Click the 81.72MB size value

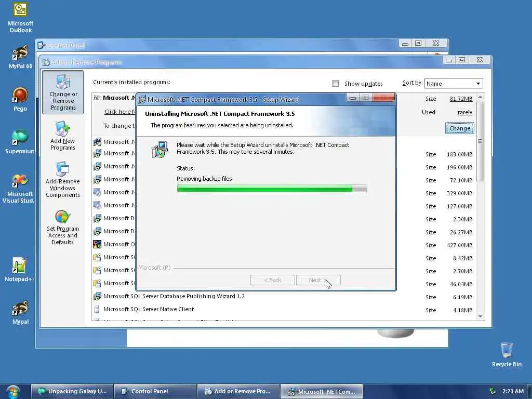pos(461,99)
